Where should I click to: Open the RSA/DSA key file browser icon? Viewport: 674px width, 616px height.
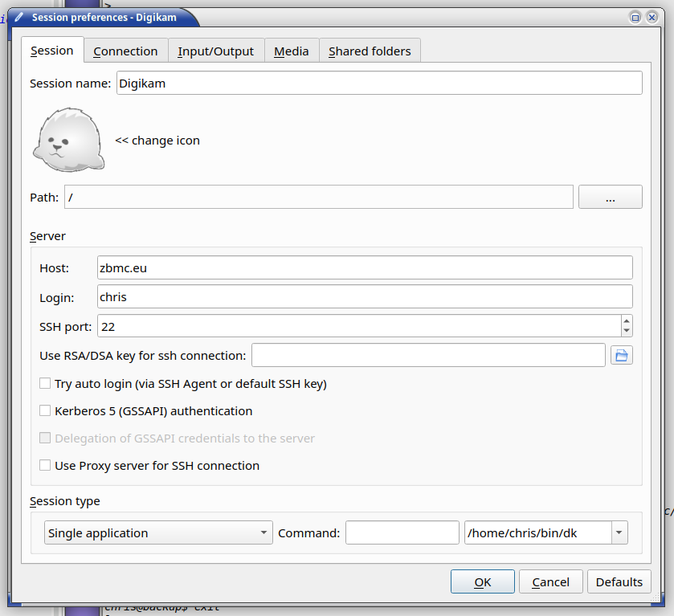click(x=622, y=356)
